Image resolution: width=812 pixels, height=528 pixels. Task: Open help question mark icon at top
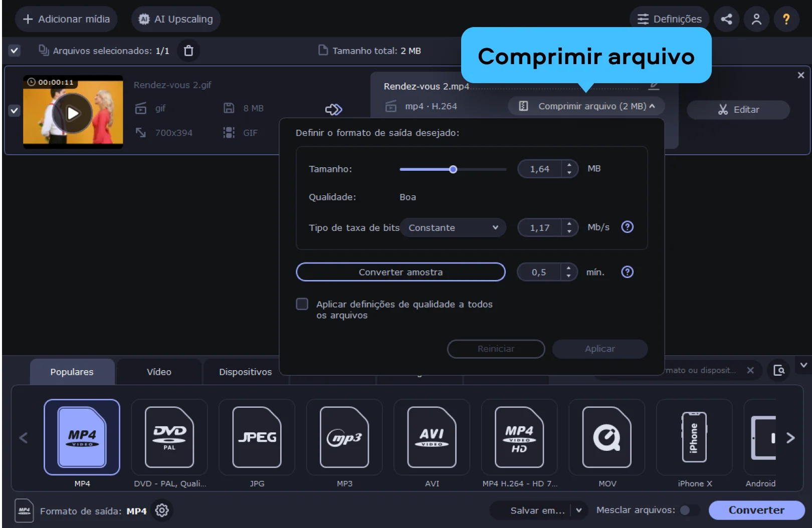(786, 19)
